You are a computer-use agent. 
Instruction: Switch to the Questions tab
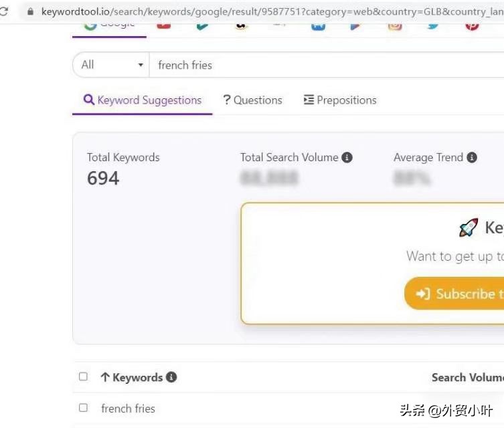point(252,100)
